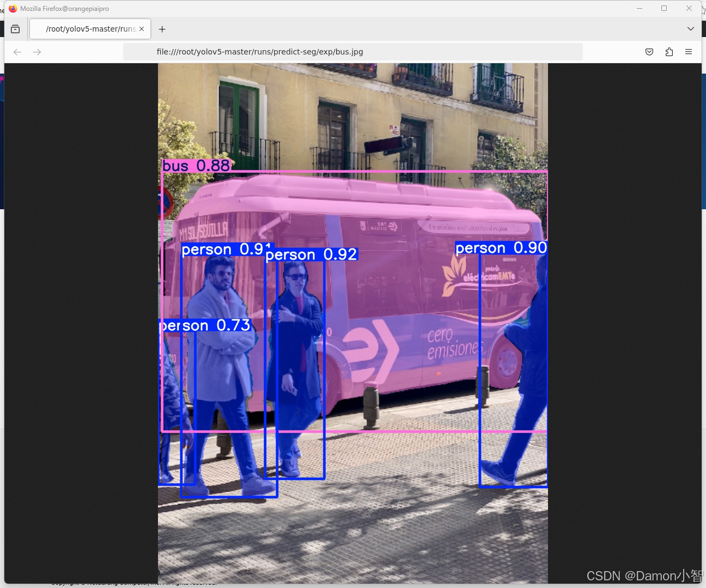Screen dimensions: 706x588
Task: Go back one page
Action: pos(17,52)
